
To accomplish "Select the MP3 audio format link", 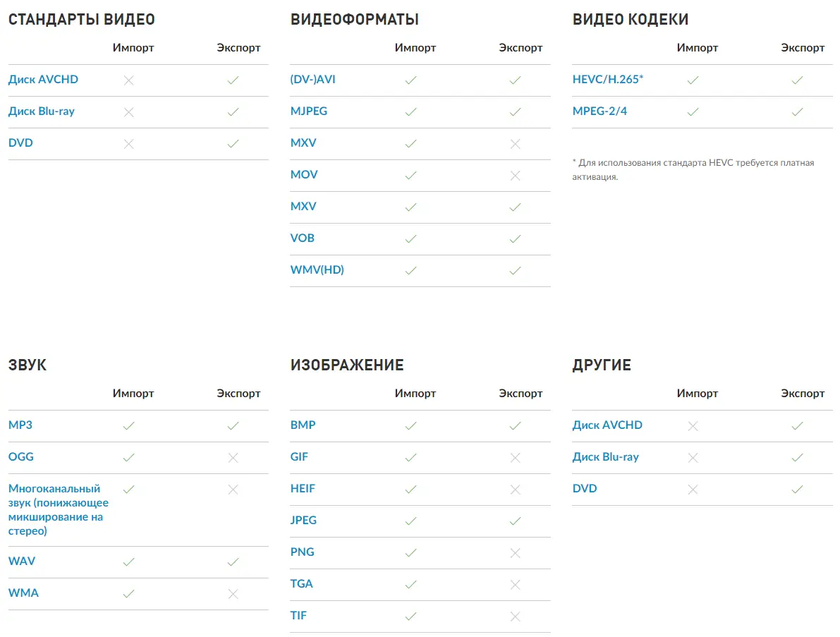I will coord(20,425).
